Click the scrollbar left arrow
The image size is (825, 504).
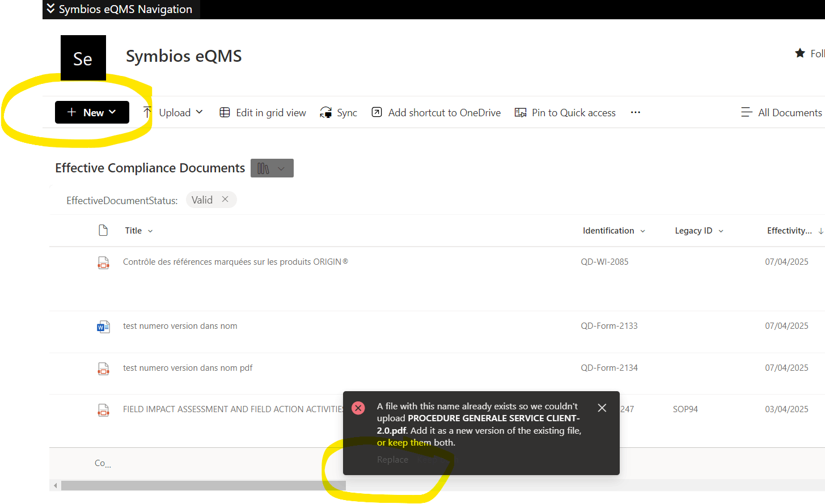click(55, 486)
